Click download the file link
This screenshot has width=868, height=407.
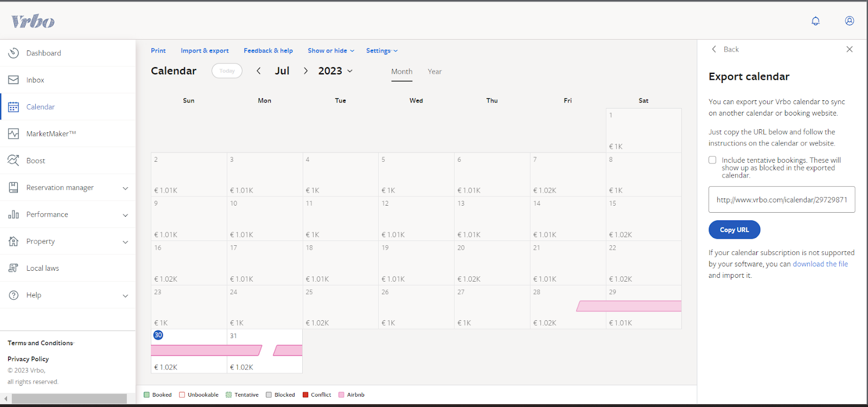click(x=820, y=264)
